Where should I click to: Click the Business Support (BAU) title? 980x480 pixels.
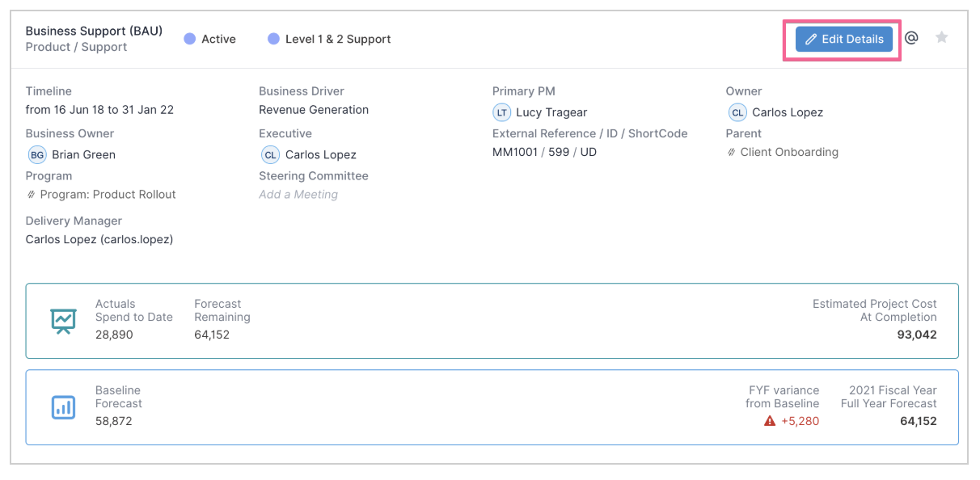point(94,31)
